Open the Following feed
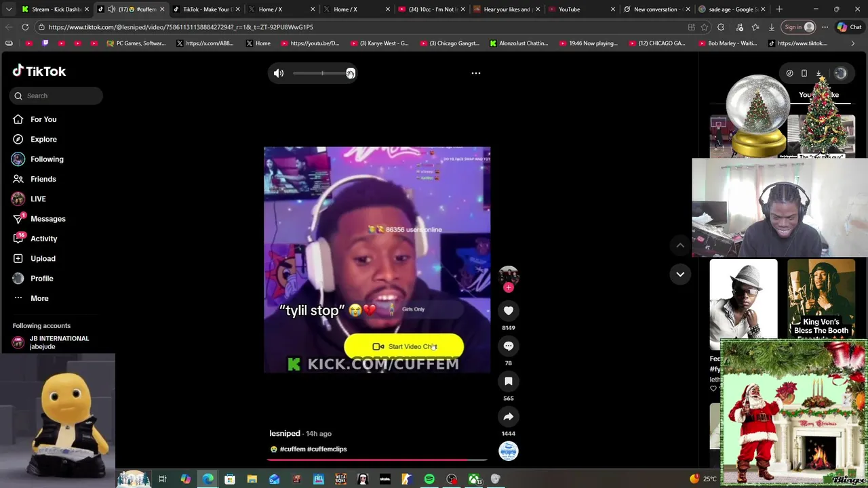 pyautogui.click(x=47, y=159)
